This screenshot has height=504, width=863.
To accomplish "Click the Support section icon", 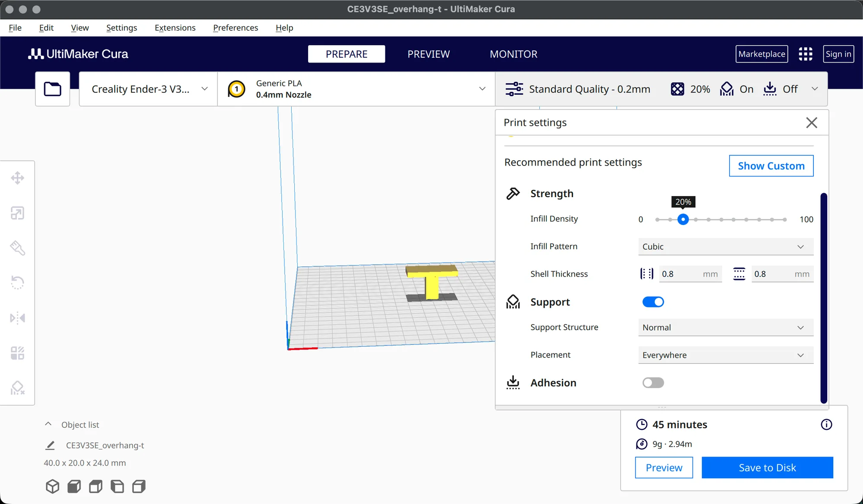I will [513, 302].
